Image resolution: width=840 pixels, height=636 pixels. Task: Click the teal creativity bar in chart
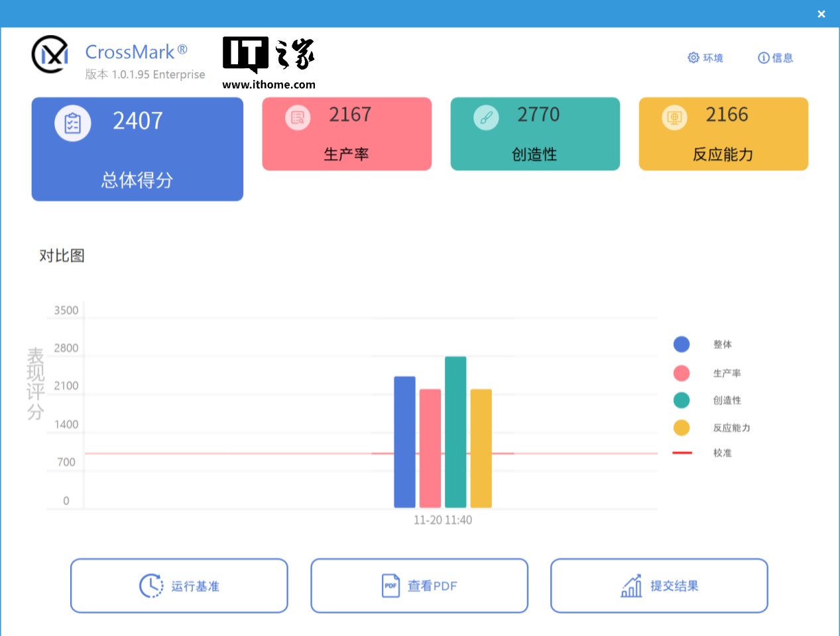coord(455,432)
